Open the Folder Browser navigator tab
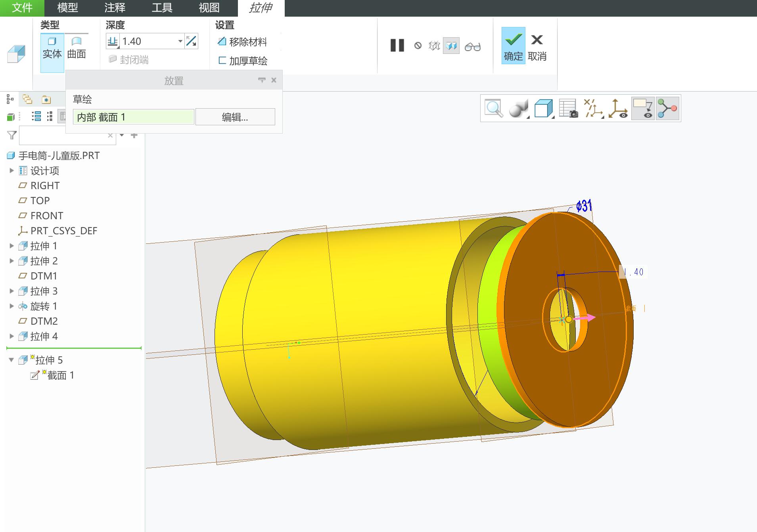Viewport: 757px width, 532px height. (x=27, y=99)
